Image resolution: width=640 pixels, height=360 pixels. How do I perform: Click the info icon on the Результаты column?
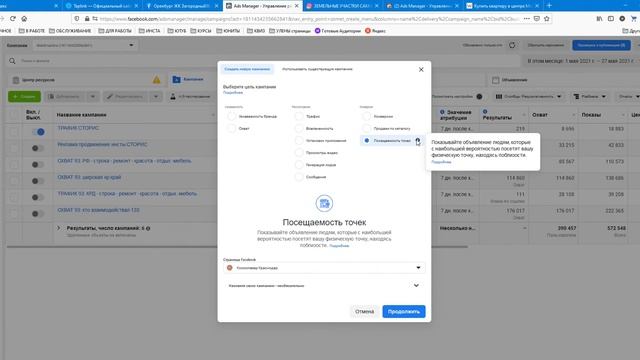pos(485,111)
